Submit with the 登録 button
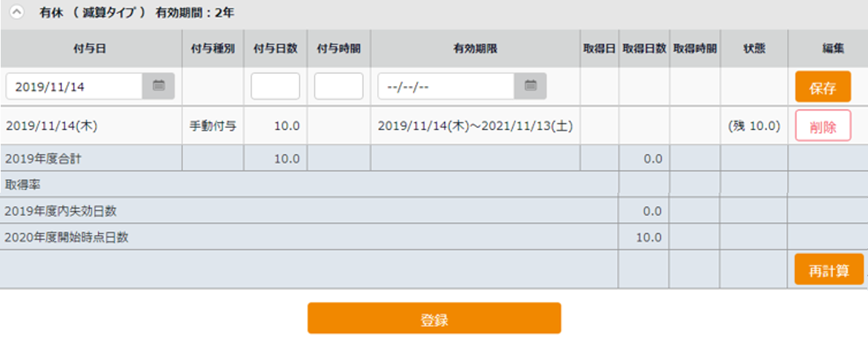Screen dimensions: 868x338 (x=434, y=318)
